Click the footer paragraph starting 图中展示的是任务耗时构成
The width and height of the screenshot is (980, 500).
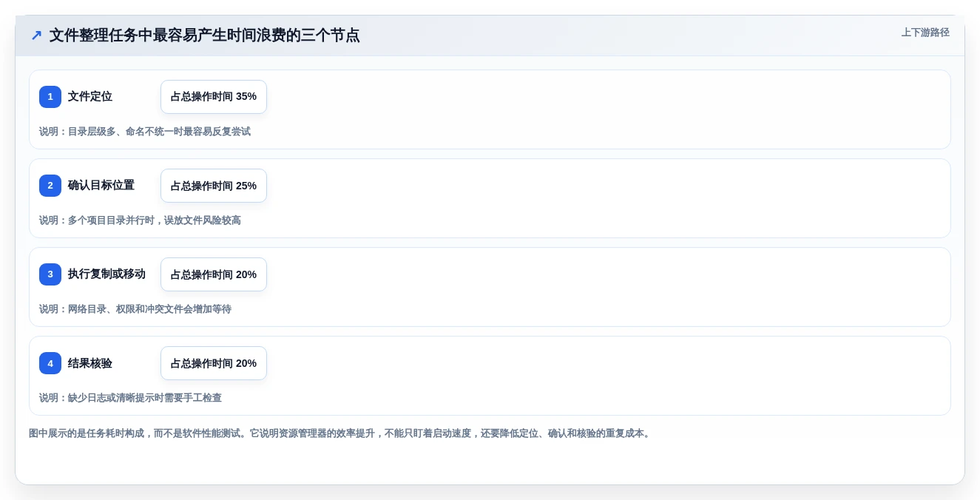[x=341, y=433]
